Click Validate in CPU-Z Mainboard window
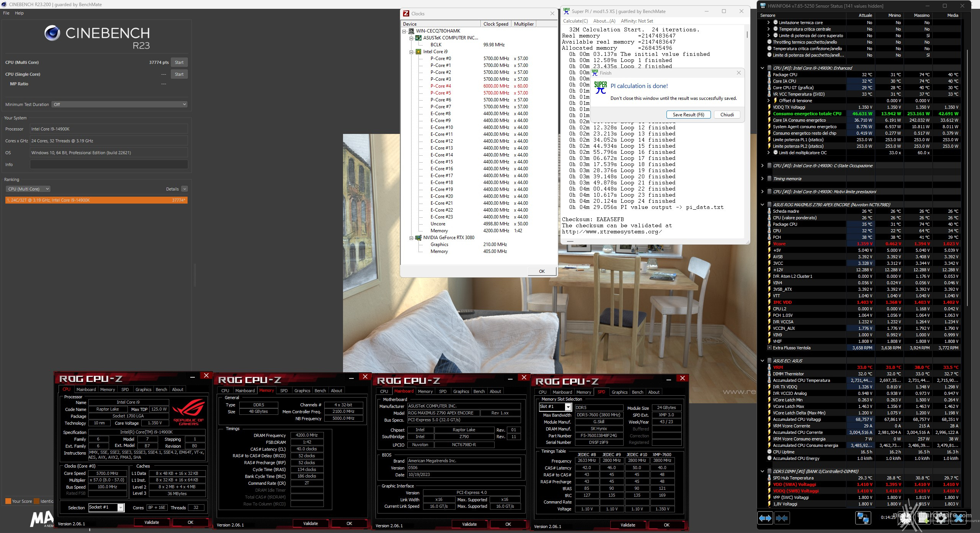The height and width of the screenshot is (533, 980). [x=469, y=524]
